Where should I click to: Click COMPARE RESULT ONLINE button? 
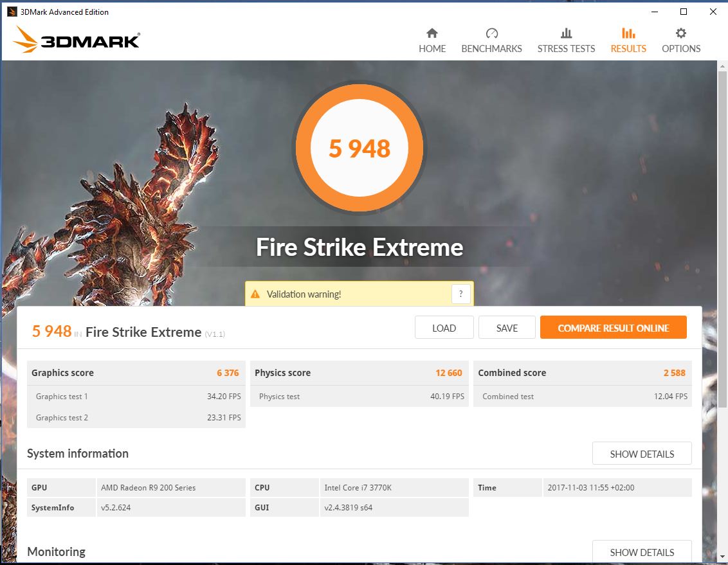tap(613, 328)
